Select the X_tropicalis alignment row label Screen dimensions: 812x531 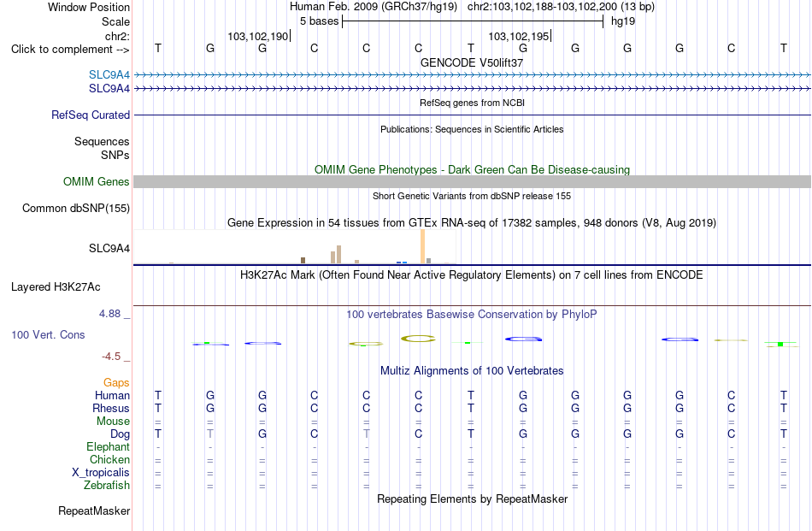pyautogui.click(x=101, y=473)
